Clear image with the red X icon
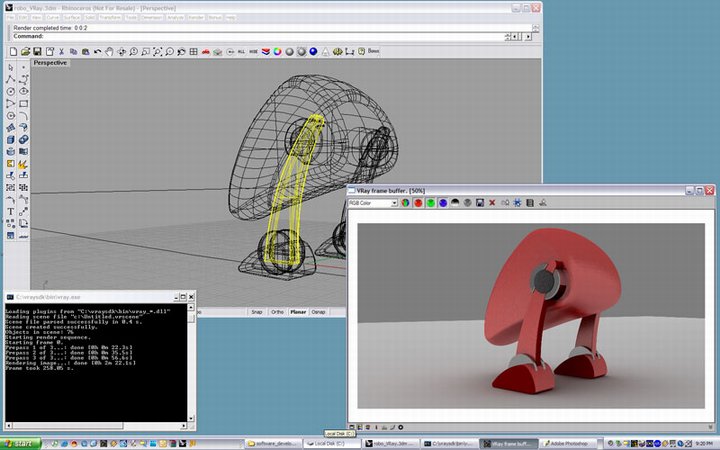This screenshot has height=450, width=720. point(492,202)
